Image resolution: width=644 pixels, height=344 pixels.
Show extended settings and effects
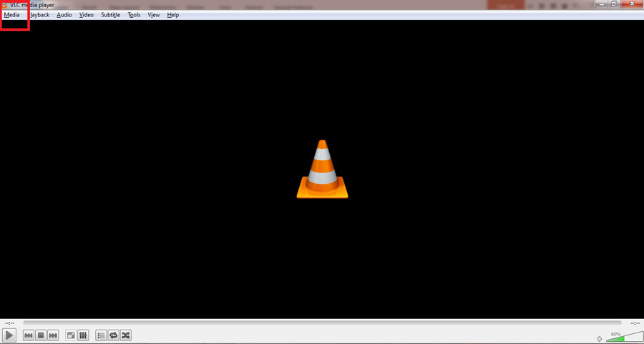[83, 335]
